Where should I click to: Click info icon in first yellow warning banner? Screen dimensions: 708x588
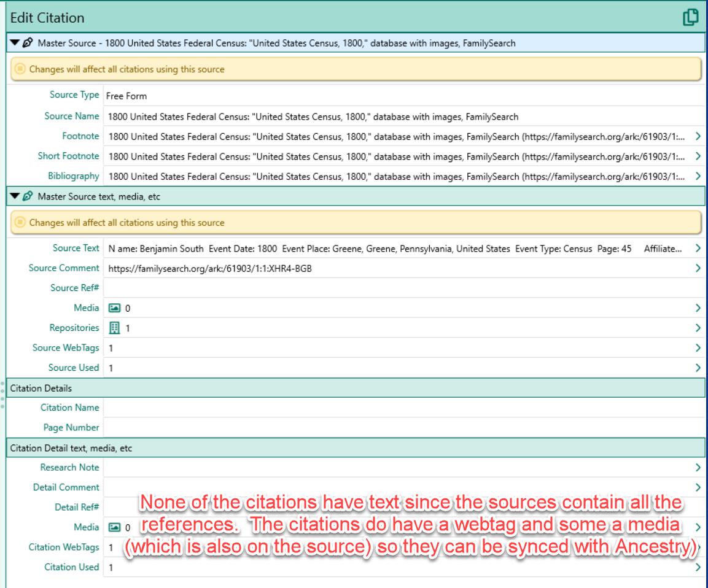pos(20,69)
